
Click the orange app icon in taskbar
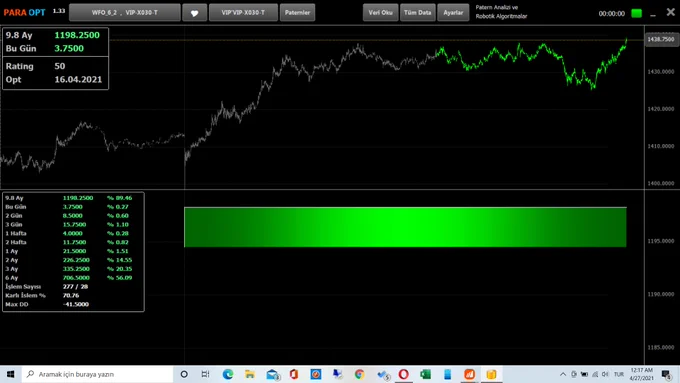coord(469,374)
